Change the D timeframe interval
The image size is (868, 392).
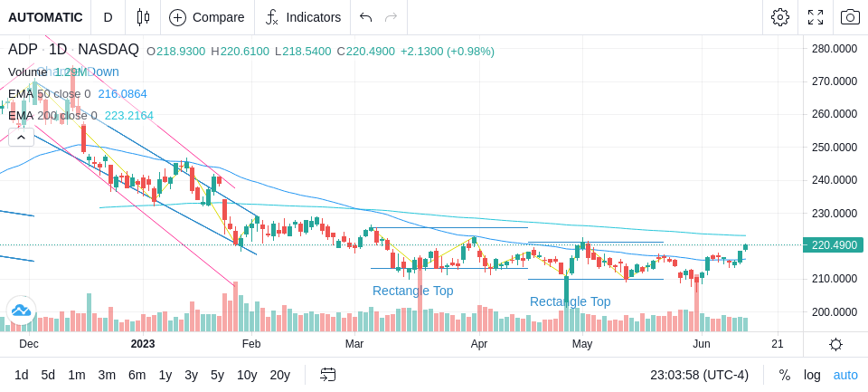108,17
